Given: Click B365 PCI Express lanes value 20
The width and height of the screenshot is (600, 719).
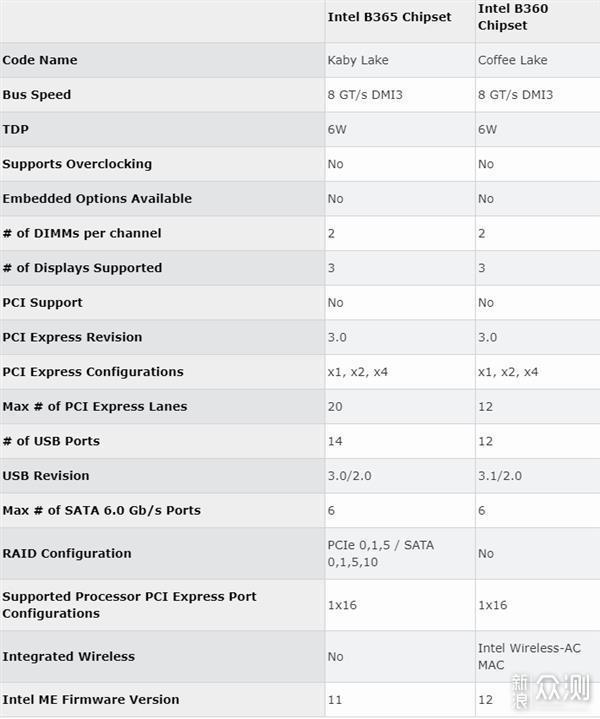Looking at the screenshot, I should [335, 406].
